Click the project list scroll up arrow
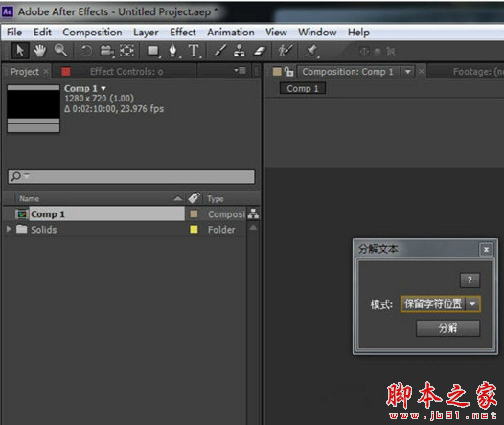The height and width of the screenshot is (425, 504). (253, 227)
